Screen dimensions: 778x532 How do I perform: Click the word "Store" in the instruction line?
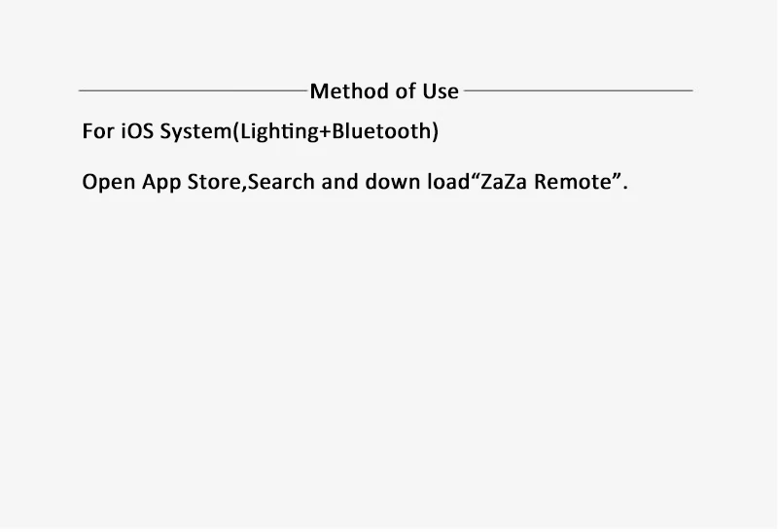[214, 182]
